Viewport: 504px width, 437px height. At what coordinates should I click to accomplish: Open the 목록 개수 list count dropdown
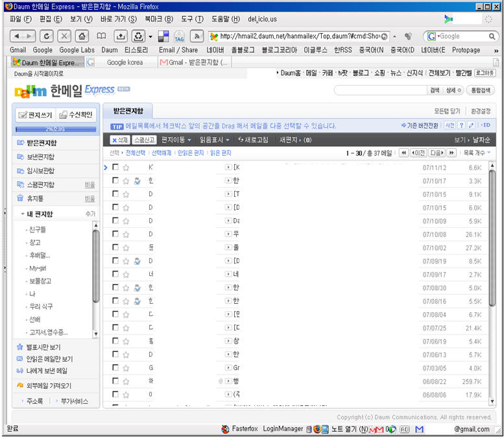point(477,153)
